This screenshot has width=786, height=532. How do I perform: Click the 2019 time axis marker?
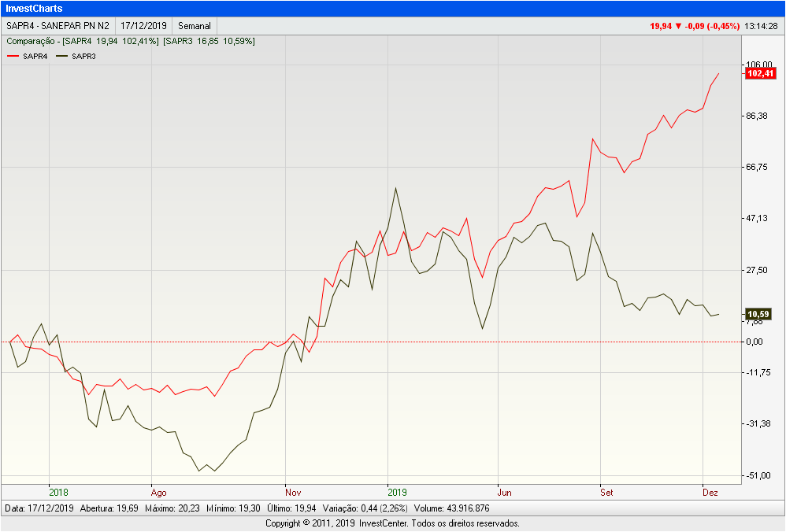click(x=397, y=493)
